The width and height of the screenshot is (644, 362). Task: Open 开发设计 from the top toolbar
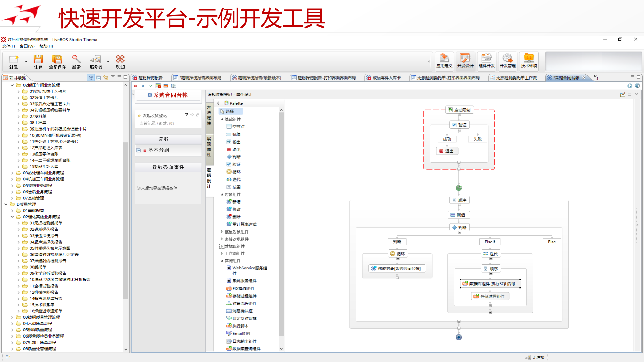click(465, 61)
